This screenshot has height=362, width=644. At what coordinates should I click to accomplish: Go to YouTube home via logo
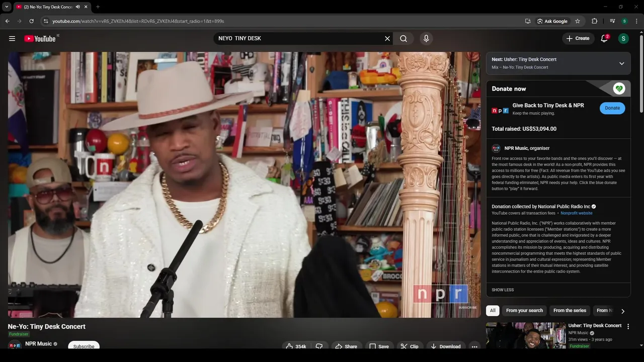(x=40, y=39)
